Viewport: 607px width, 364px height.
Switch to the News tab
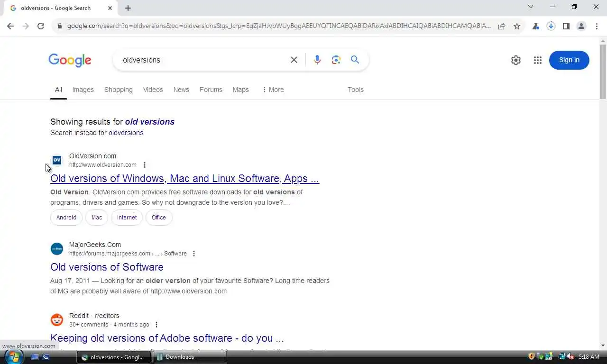(181, 90)
